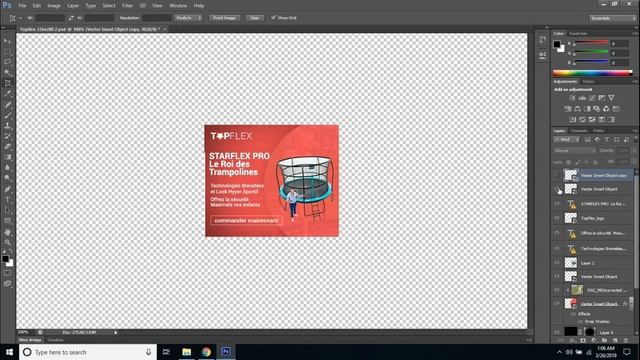Hide the Drop Shadow effect

580,322
